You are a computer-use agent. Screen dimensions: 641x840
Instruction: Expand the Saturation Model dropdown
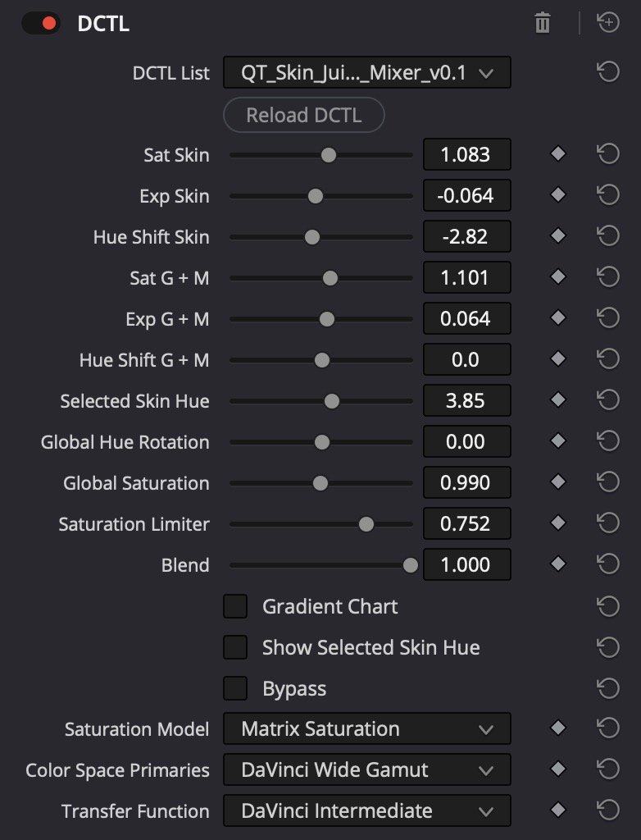tap(366, 728)
